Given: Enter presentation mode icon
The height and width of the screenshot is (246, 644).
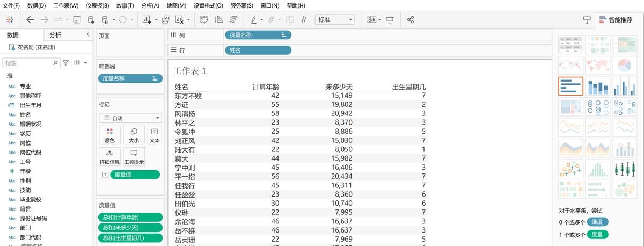Looking at the screenshot, I should tap(390, 20).
